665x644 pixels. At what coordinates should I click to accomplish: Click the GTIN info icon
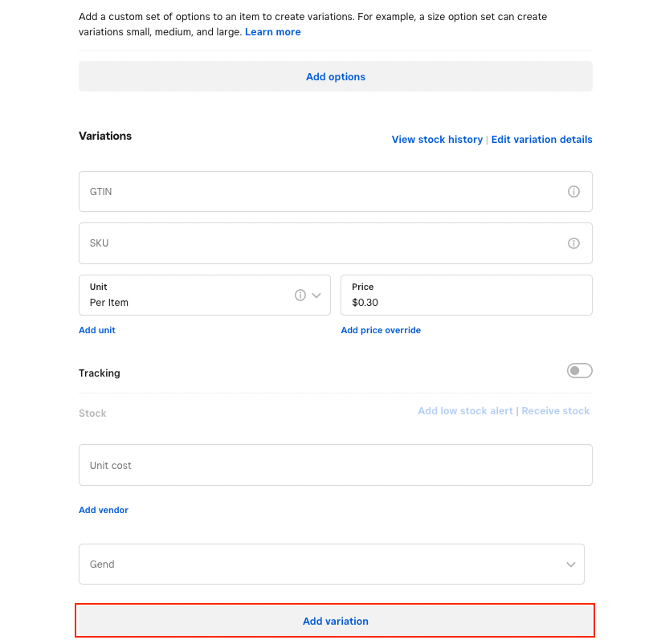[573, 192]
